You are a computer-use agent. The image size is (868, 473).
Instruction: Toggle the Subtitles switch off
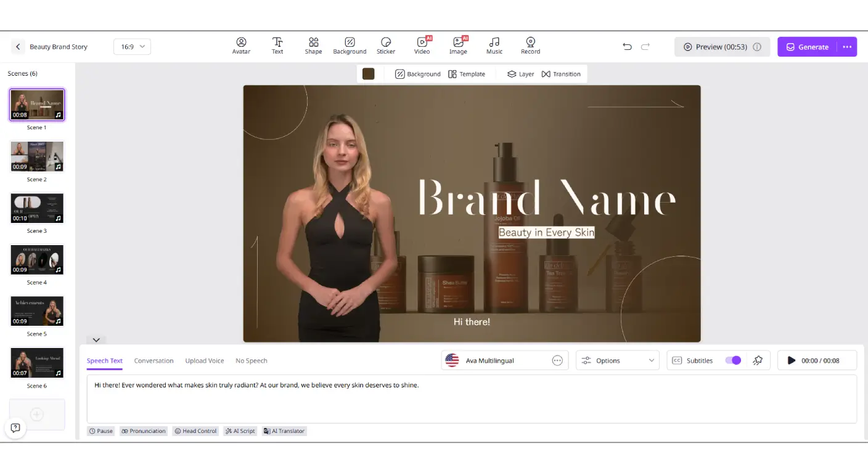(732, 360)
